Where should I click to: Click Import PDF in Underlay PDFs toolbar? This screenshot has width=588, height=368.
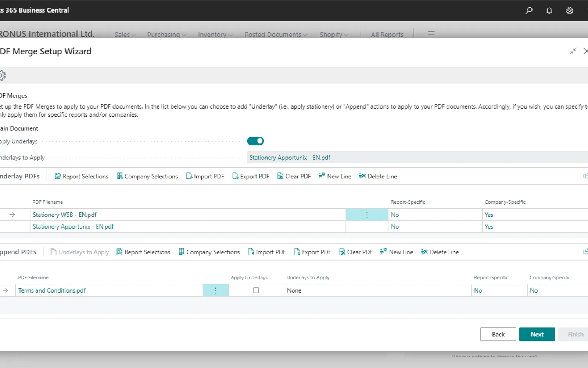[x=205, y=176]
